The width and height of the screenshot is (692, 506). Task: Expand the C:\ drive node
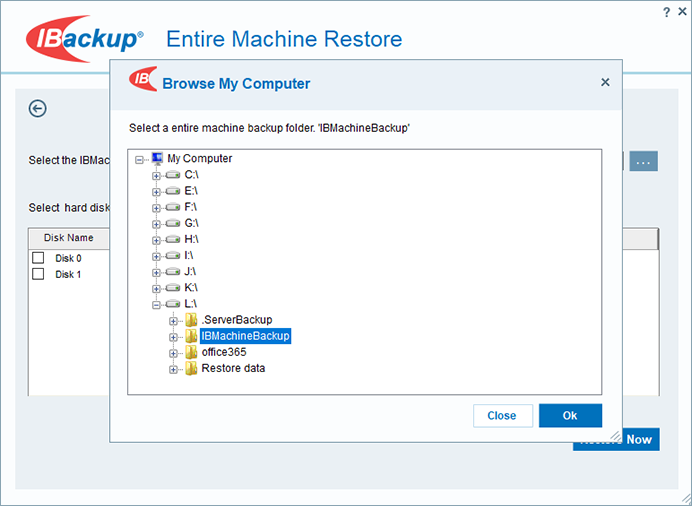point(156,176)
